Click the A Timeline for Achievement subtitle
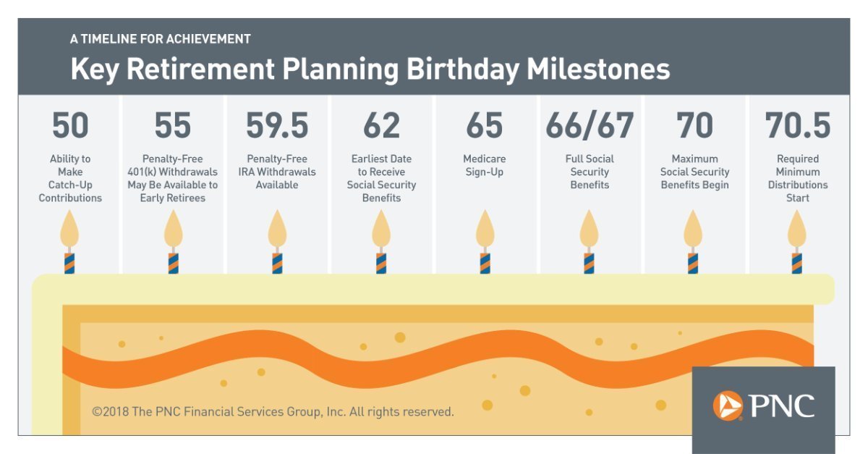 point(160,39)
